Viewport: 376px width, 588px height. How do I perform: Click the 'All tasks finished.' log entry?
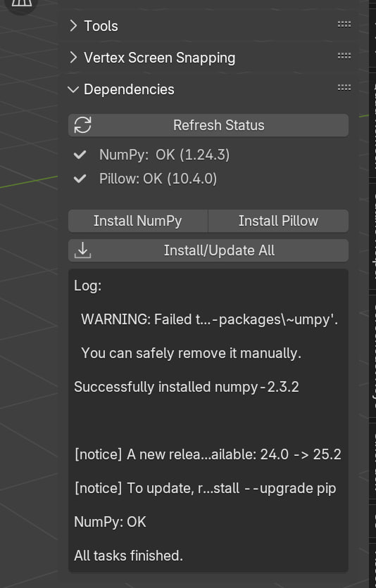tap(128, 556)
